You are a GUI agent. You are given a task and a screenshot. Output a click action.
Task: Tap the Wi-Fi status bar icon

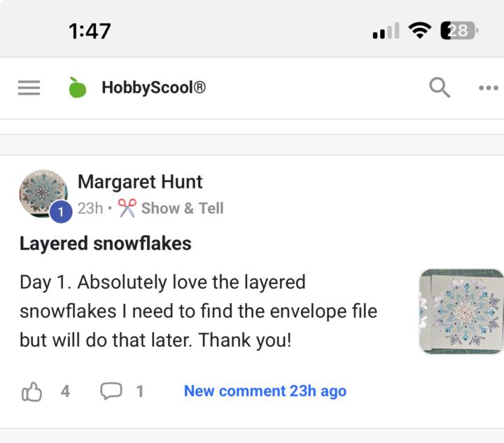coord(420,31)
